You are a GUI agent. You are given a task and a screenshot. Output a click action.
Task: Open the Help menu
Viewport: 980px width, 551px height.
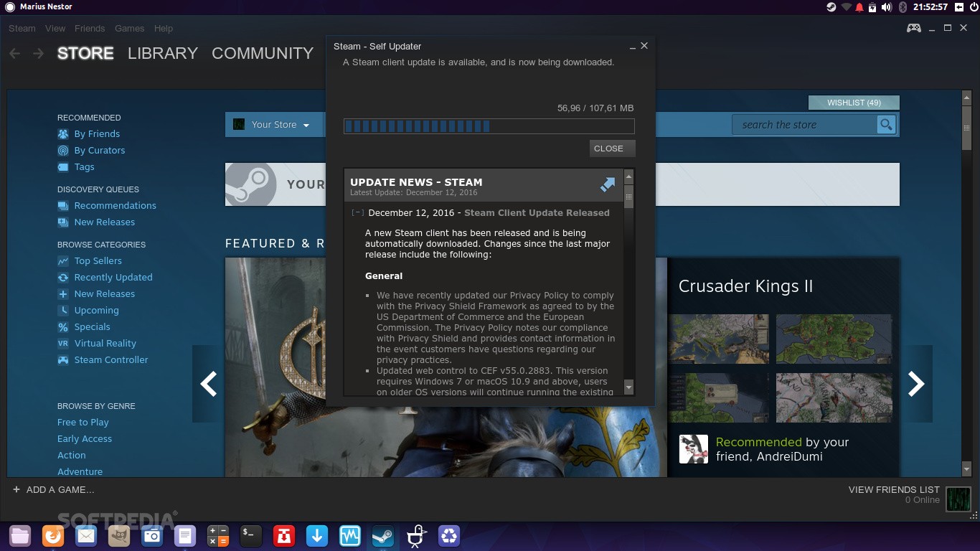click(164, 29)
